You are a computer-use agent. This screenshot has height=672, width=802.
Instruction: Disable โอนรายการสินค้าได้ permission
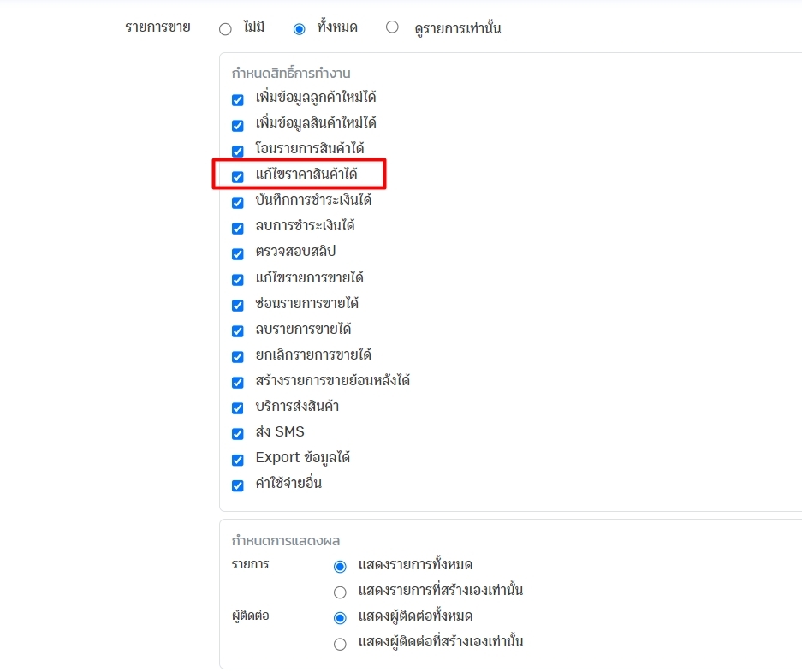click(238, 151)
